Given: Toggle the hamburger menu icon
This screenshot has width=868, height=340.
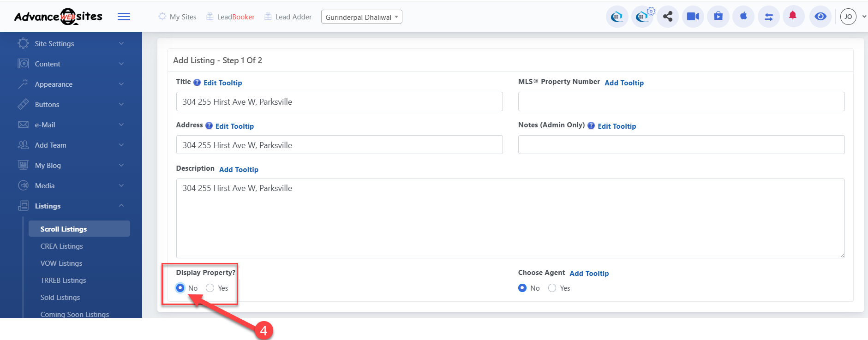Looking at the screenshot, I should (x=124, y=17).
